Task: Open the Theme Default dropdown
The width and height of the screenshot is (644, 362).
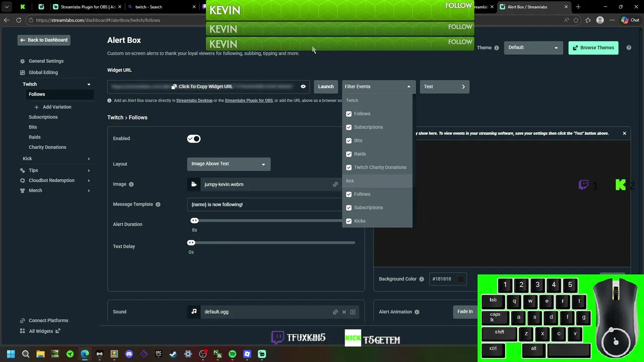Action: [x=533, y=48]
